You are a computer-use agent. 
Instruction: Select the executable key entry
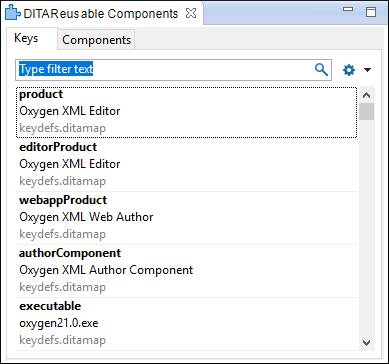[187, 324]
